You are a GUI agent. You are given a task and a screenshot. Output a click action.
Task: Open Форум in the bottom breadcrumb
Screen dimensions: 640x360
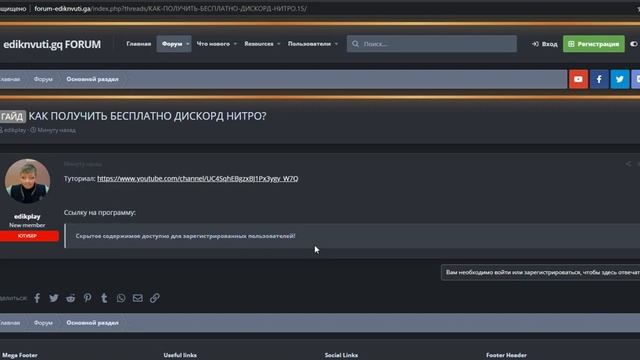pos(43,323)
